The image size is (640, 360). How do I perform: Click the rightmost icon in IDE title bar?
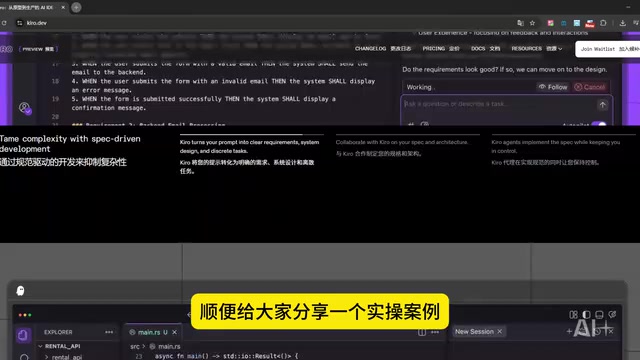[612, 314]
